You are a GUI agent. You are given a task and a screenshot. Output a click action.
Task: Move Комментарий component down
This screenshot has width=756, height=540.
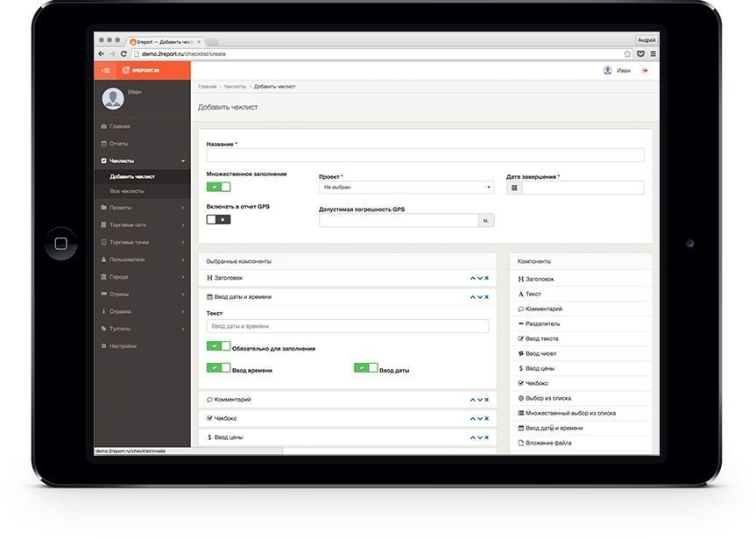(x=480, y=400)
